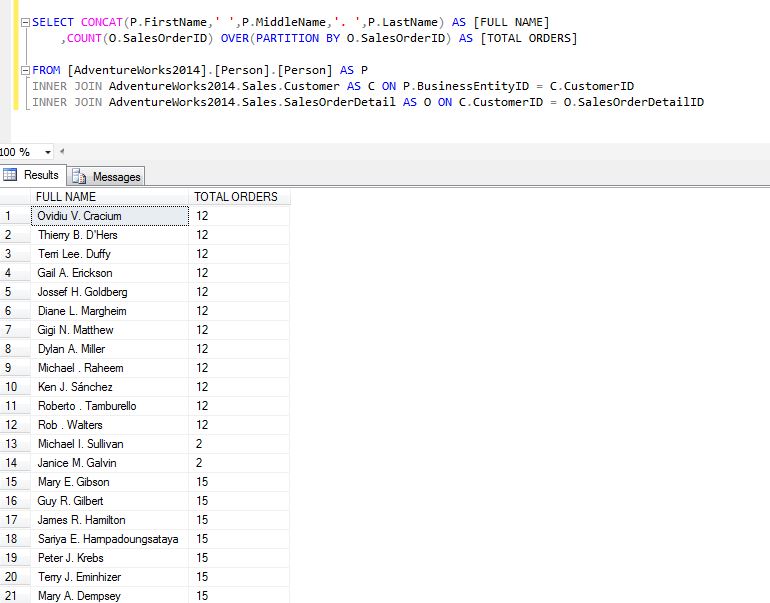Select the FULL NAME column header
This screenshot has height=603, width=770.
point(110,196)
